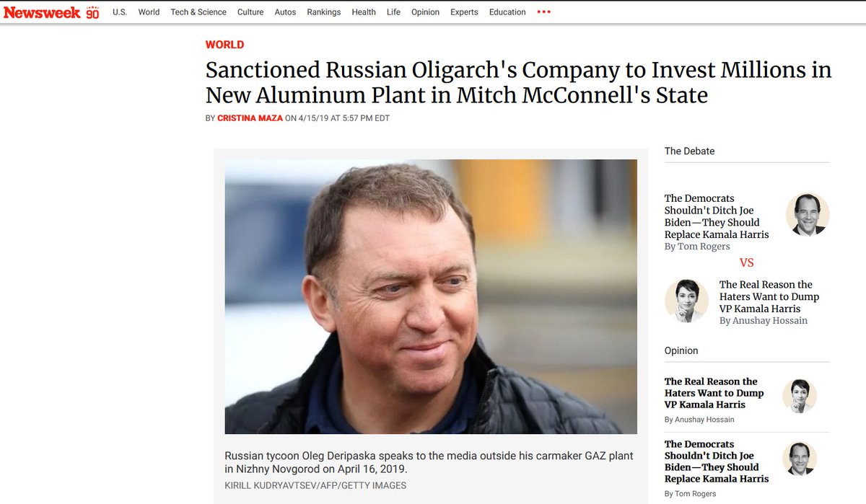This screenshot has height=504, width=866.
Task: Open the U.S. section
Action: coord(120,12)
